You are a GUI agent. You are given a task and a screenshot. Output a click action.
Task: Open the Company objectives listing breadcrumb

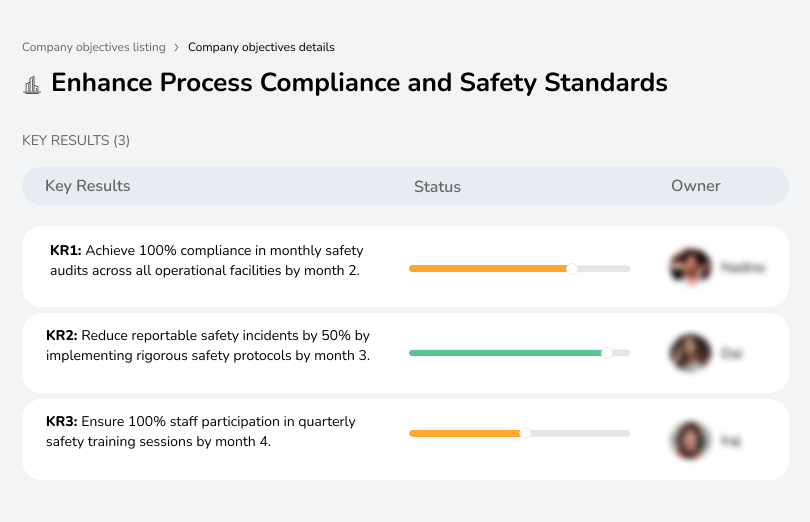pos(94,47)
